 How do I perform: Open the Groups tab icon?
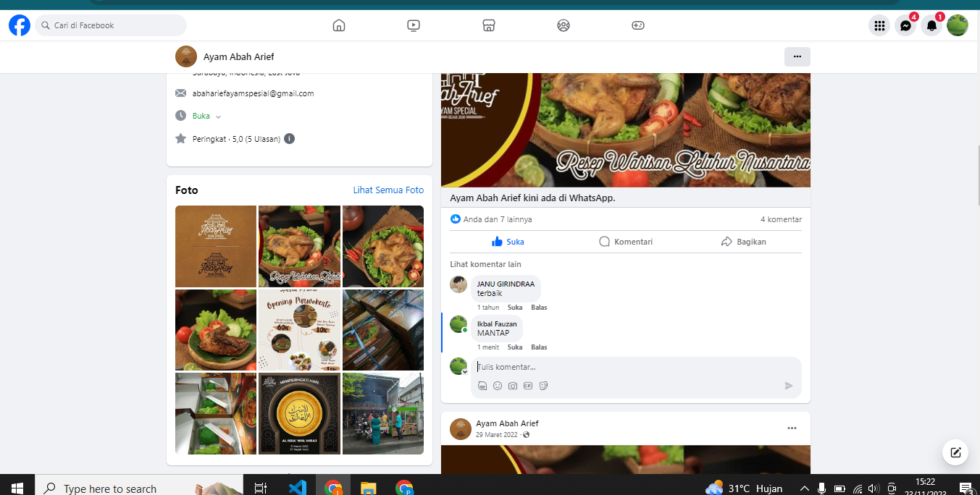coord(564,25)
